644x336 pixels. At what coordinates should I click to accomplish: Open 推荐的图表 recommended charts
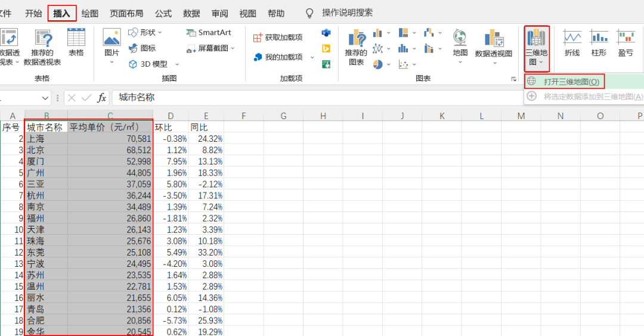coord(356,47)
